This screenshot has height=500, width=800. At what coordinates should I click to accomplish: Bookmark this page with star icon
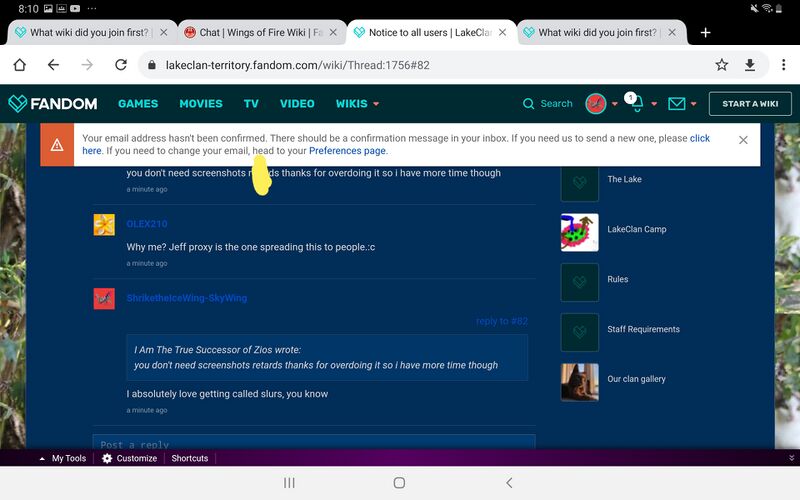721,65
